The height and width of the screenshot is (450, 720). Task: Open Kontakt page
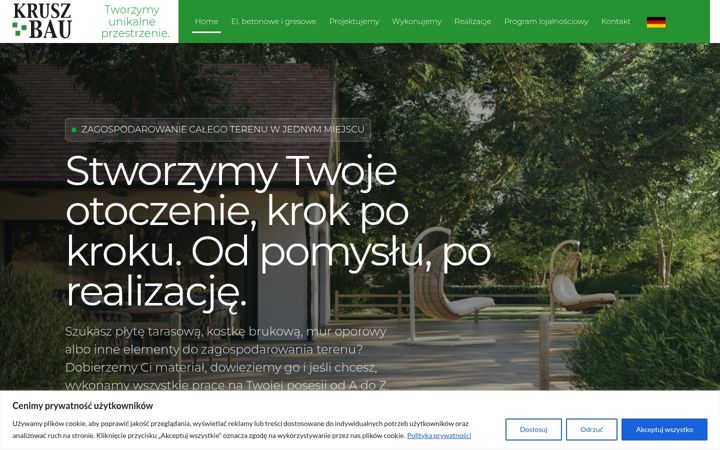coord(615,21)
